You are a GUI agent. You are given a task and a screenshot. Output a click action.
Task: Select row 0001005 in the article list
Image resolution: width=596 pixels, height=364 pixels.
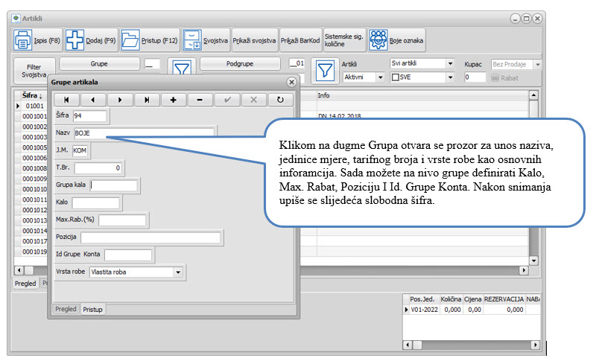pyautogui.click(x=34, y=147)
